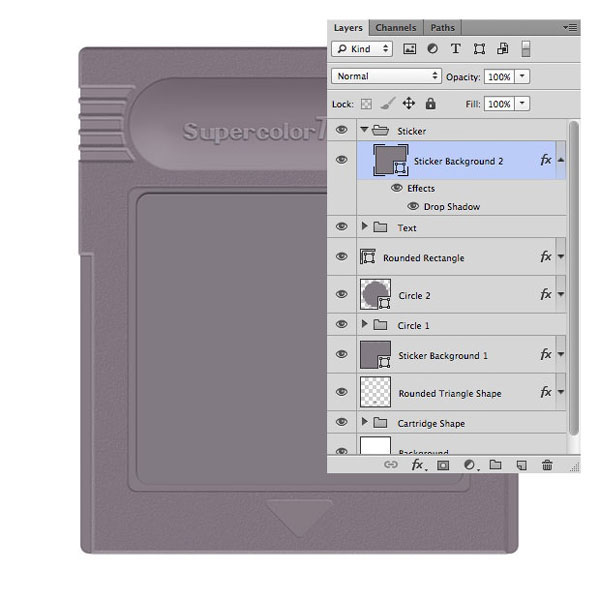600x600 pixels.
Task: Hide the Text group
Action: coord(342,227)
